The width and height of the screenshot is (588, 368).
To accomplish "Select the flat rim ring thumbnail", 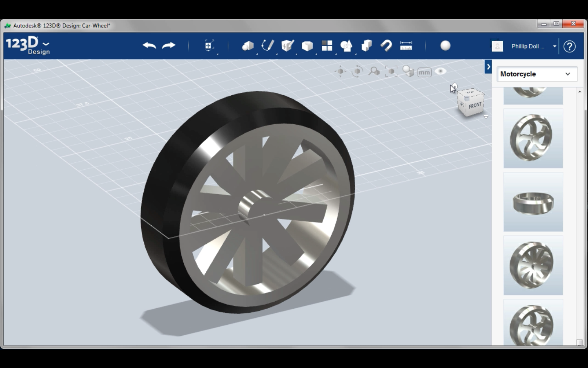I will click(533, 202).
